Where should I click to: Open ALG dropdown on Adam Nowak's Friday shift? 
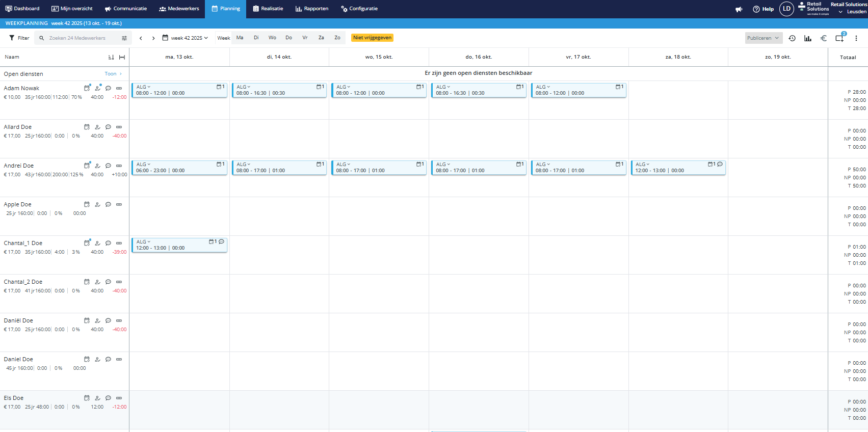(x=543, y=87)
